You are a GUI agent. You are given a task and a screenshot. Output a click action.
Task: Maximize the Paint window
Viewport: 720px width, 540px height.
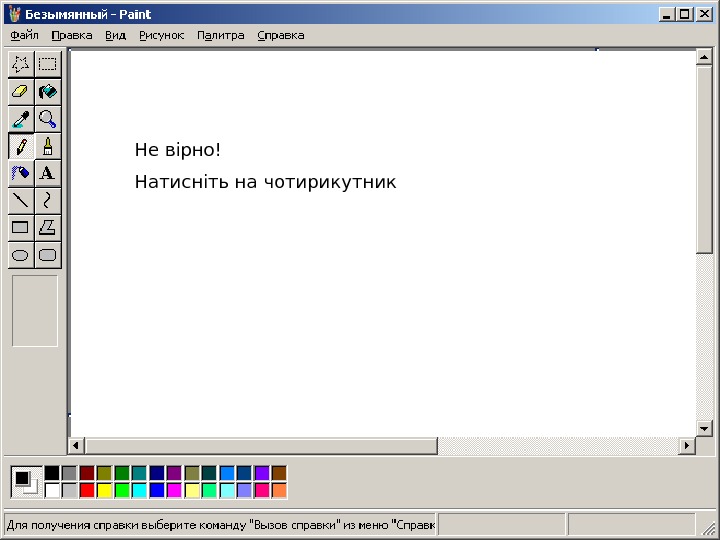684,15
